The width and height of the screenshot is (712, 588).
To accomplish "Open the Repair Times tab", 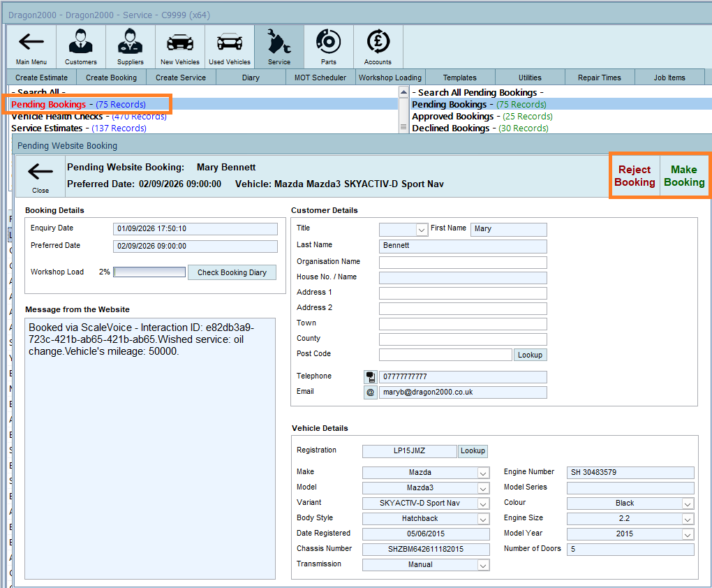I will [600, 78].
